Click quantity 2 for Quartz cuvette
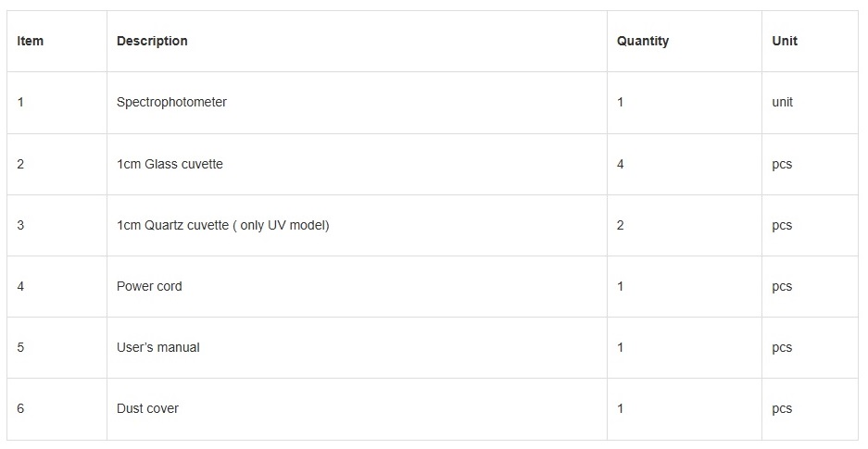 coord(621,225)
